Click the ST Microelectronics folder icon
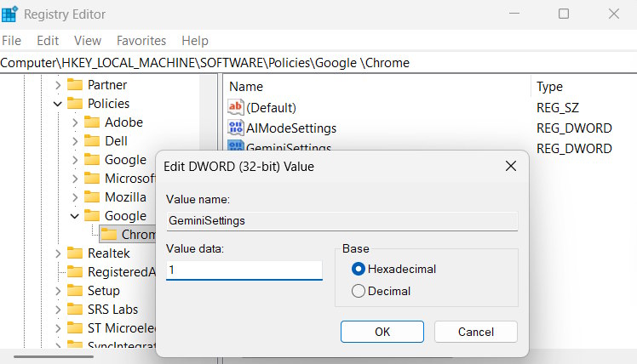Image resolution: width=637 pixels, height=364 pixels. tap(75, 327)
